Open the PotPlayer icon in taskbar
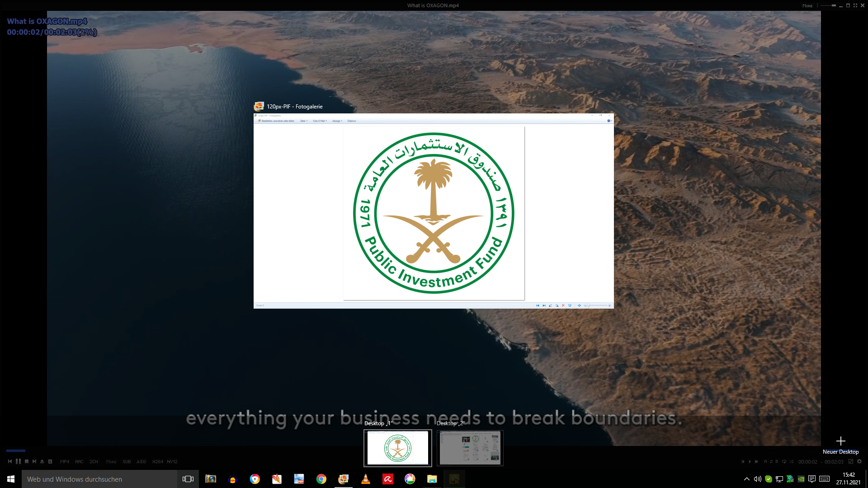The width and height of the screenshot is (868, 488). click(454, 479)
